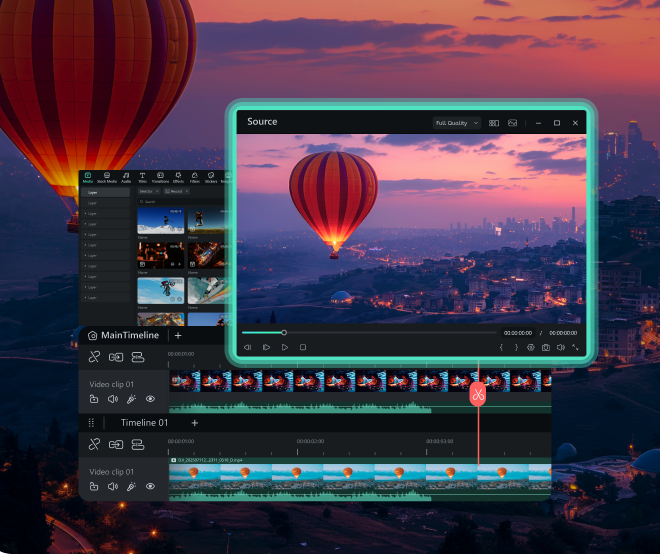
Task: Click the red scissors split marker
Action: pyautogui.click(x=478, y=395)
